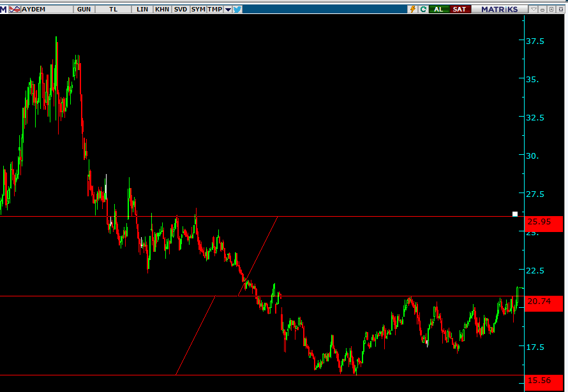Select the KHN toolbar icon
Viewport: 568px width, 392px height.
(161, 9)
